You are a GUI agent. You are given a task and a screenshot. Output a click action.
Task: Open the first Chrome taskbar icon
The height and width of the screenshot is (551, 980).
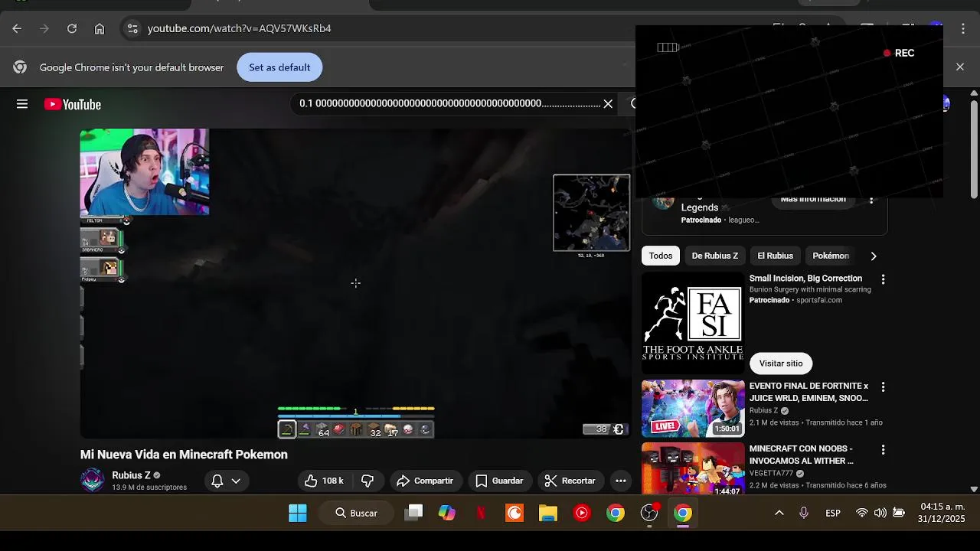(616, 513)
